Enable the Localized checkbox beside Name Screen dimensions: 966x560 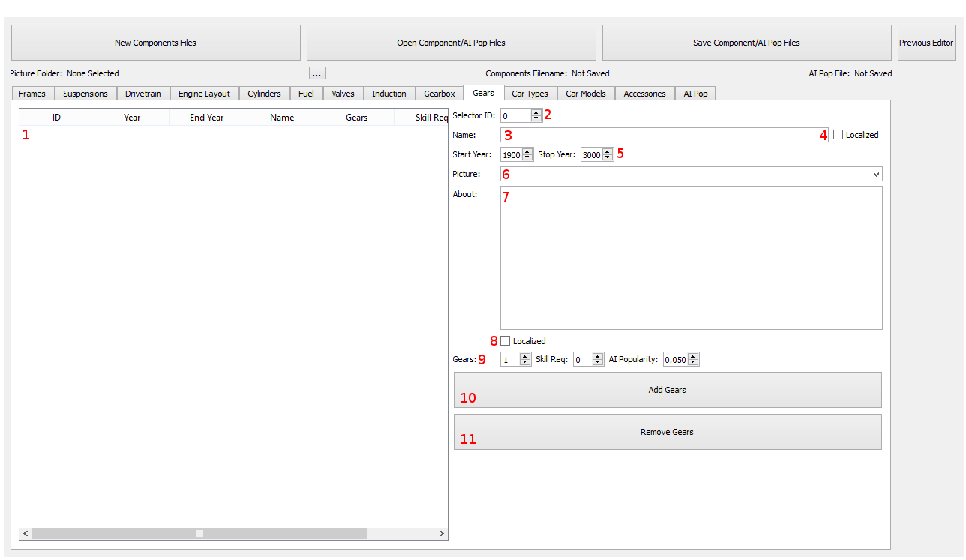tap(838, 135)
